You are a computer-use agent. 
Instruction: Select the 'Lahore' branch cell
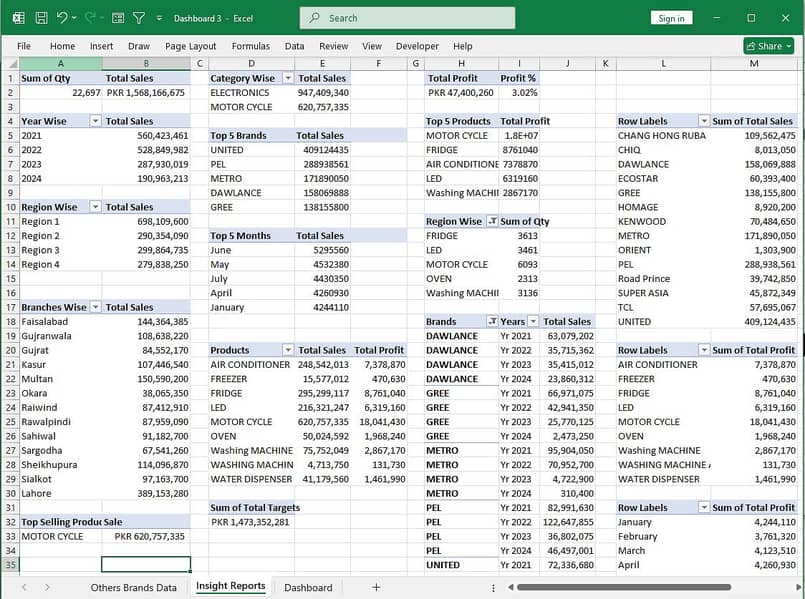pyautogui.click(x=61, y=493)
